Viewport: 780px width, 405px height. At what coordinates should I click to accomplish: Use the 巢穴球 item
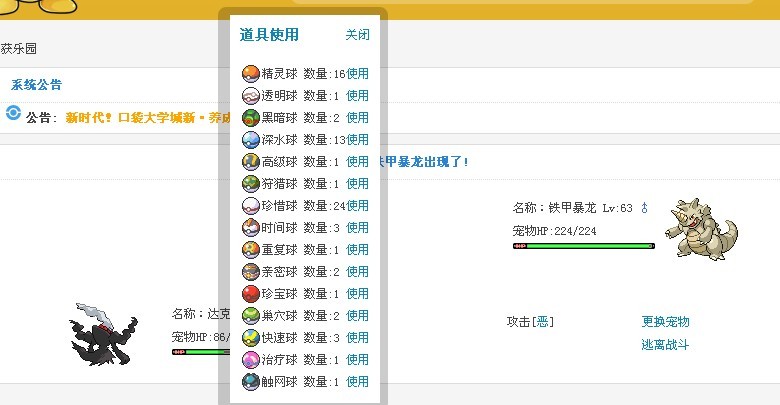(x=358, y=315)
